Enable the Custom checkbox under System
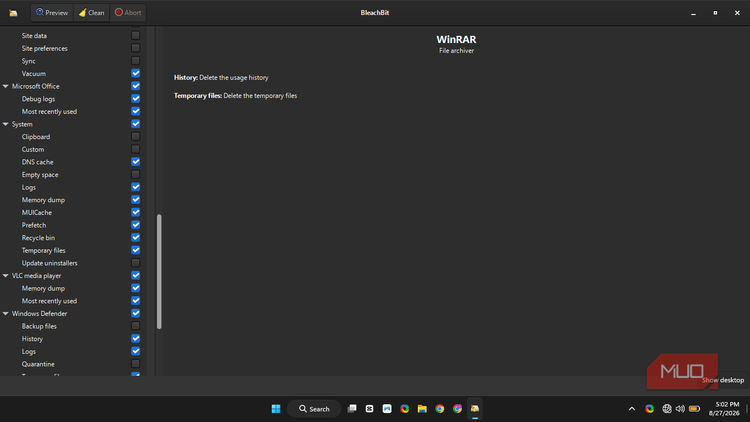This screenshot has height=422, width=750. 136,149
